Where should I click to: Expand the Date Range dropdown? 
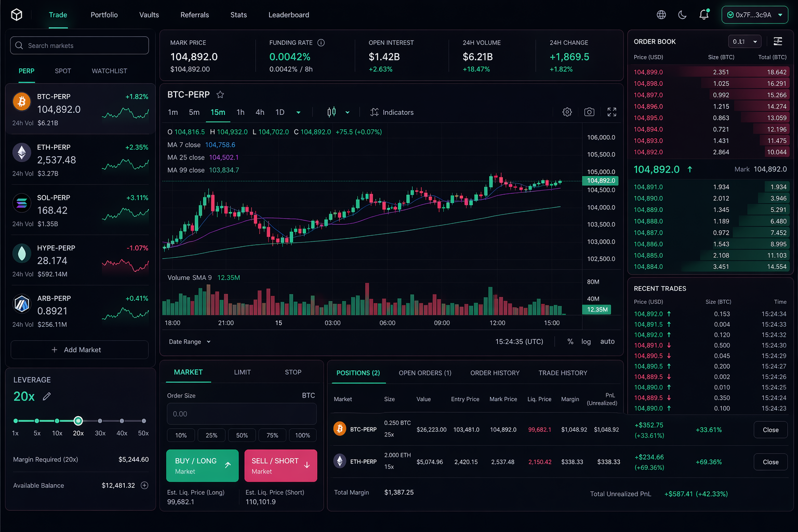190,342
